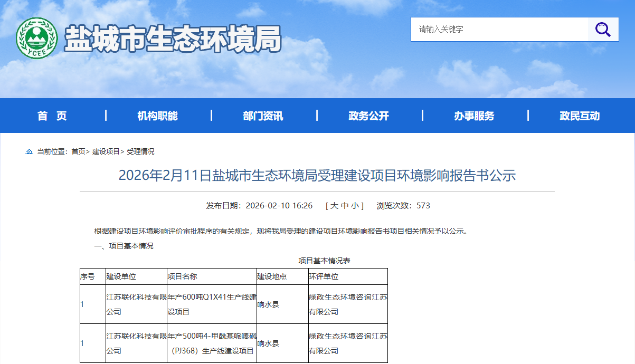Click the 建设项目 breadcrumb link

click(106, 152)
